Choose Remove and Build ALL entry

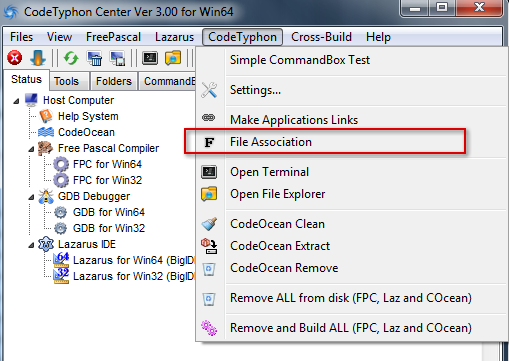click(351, 328)
